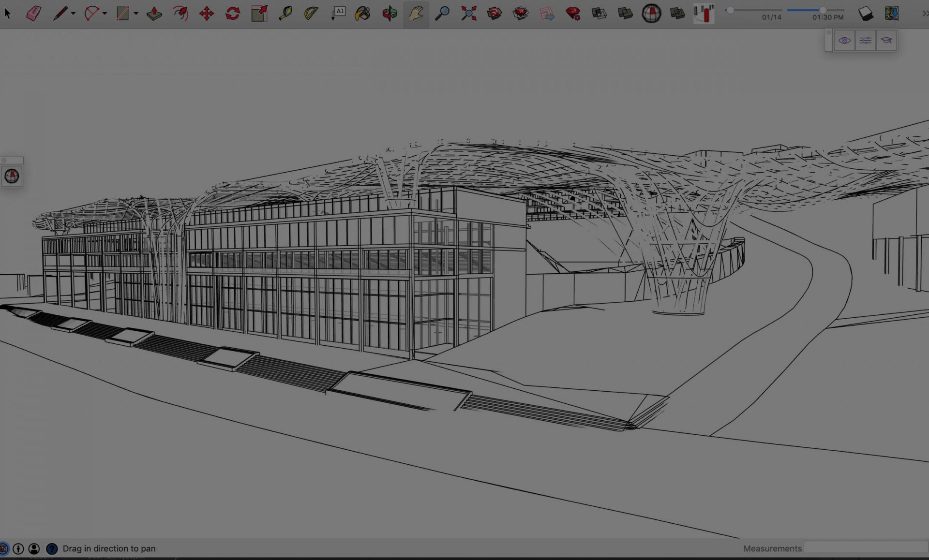Select the Rectangle shape tool
This screenshot has height=560, width=929.
[x=122, y=13]
